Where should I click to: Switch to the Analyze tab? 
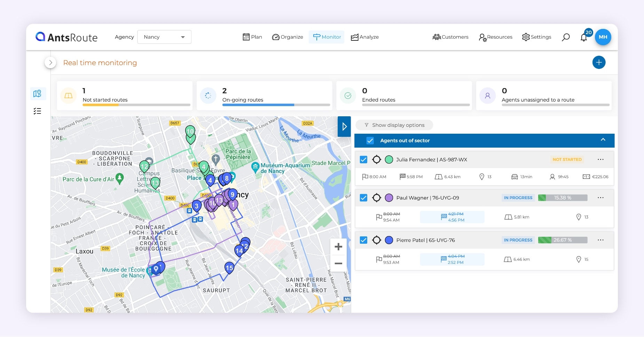[x=364, y=37]
